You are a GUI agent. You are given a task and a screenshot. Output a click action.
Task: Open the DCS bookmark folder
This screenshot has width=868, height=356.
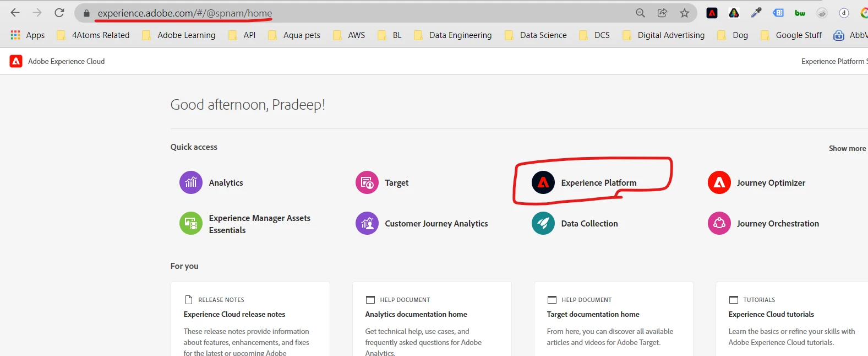pyautogui.click(x=594, y=35)
